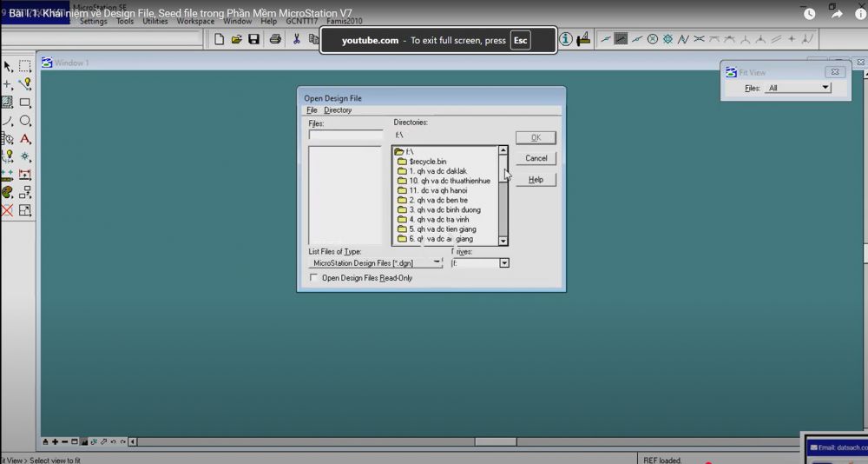Select the '2. qh va dc ben tre' folder

click(x=437, y=200)
